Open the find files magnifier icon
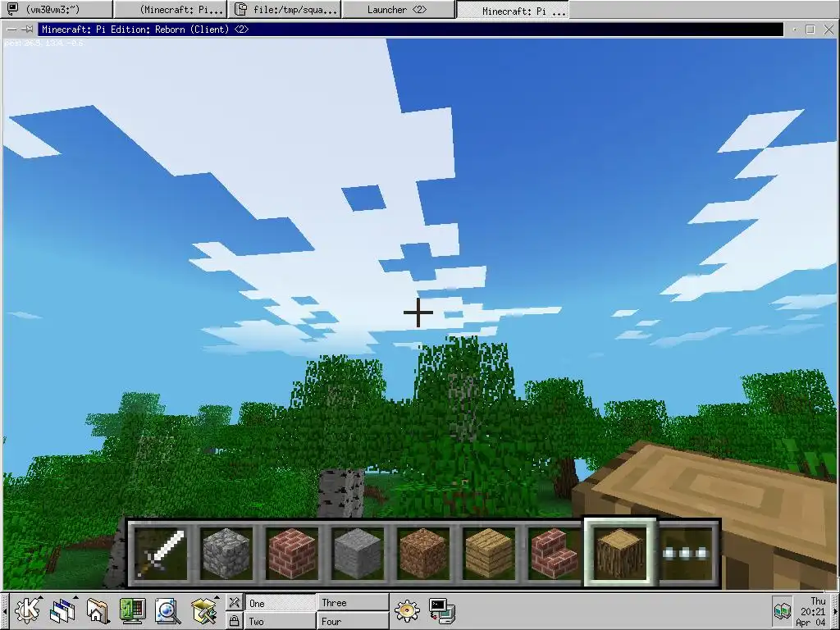Viewport: 840px width, 630px height. [167, 610]
